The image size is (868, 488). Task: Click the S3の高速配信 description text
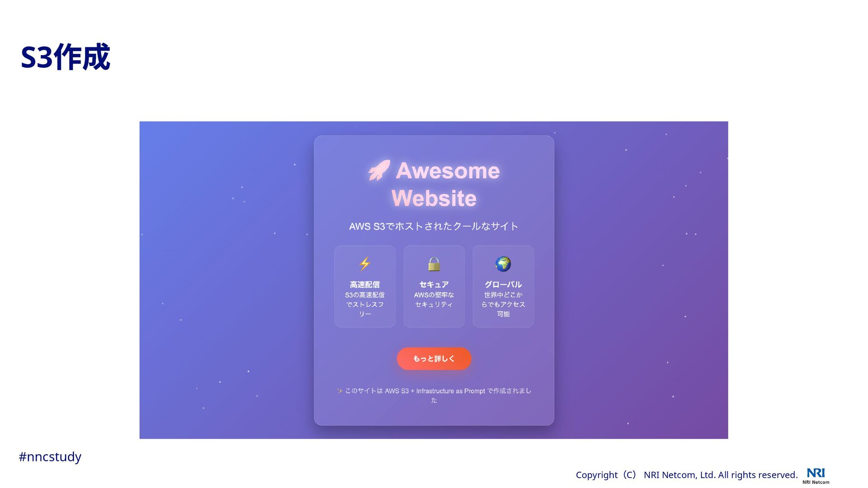365,305
